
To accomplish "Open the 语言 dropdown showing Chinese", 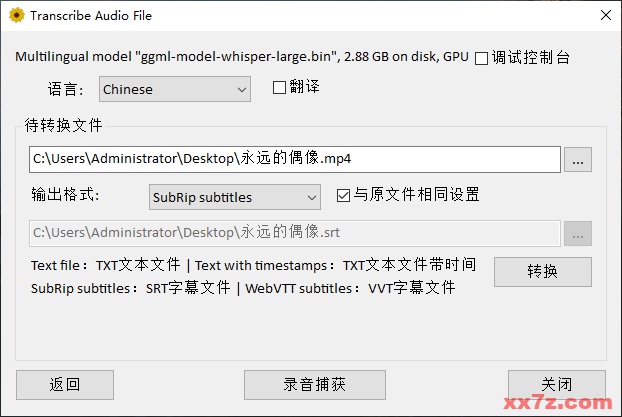I will [175, 89].
